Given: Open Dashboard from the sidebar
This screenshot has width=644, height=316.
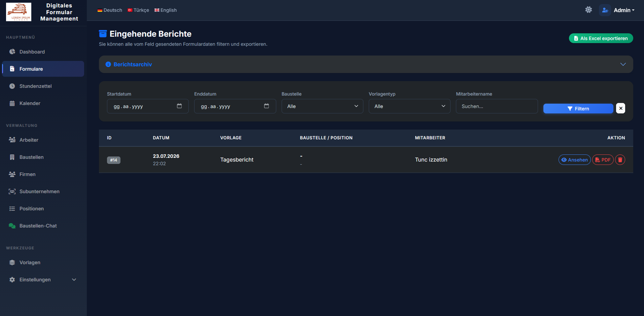Looking at the screenshot, I should (43, 51).
